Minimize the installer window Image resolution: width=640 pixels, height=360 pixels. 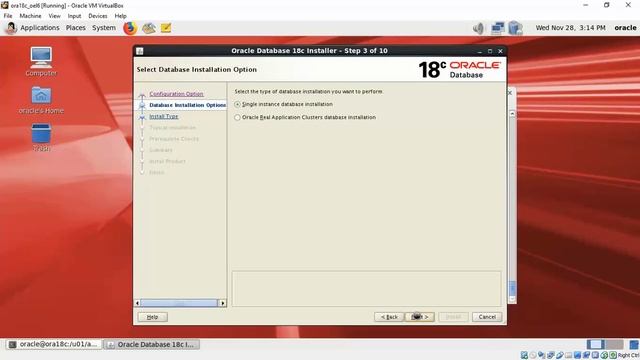click(480, 51)
